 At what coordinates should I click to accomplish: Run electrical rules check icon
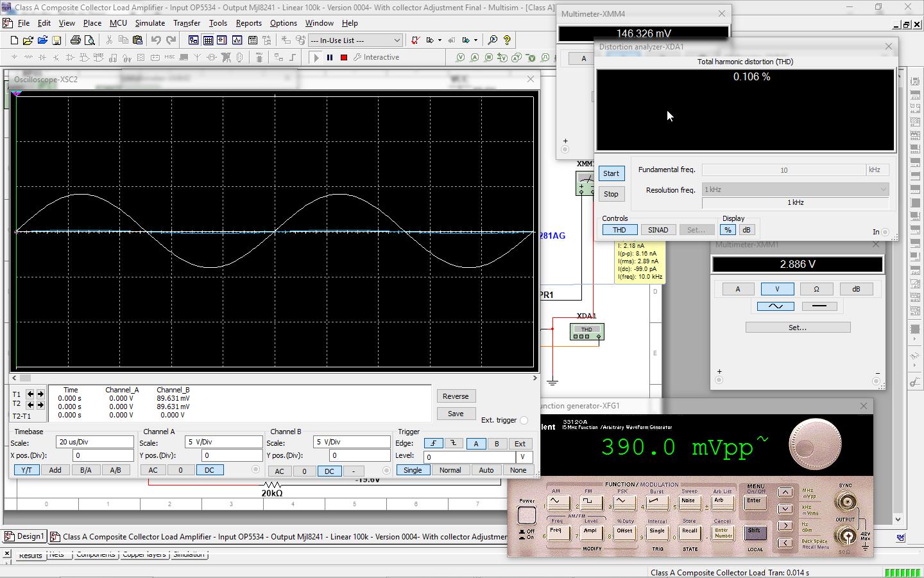pyautogui.click(x=415, y=40)
